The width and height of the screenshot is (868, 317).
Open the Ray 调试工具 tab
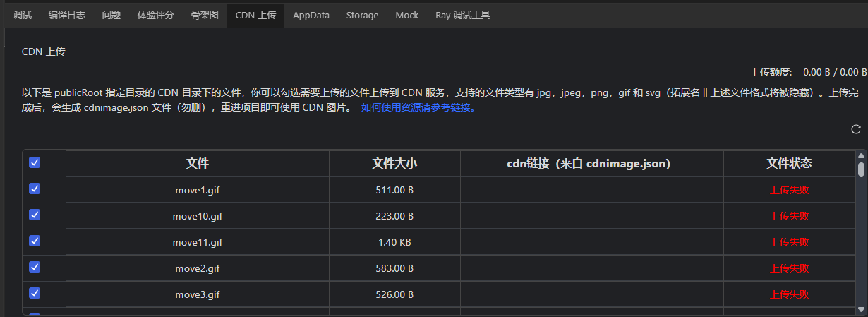tap(462, 15)
